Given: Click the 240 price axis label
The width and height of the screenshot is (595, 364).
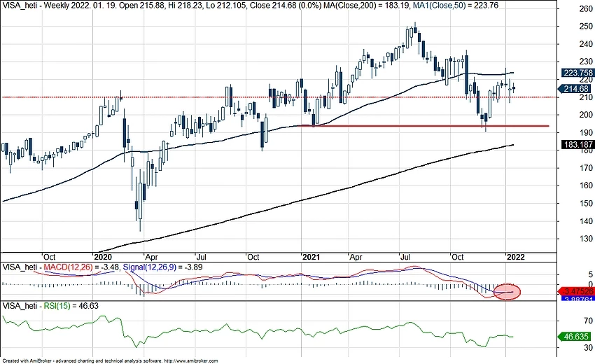Looking at the screenshot, I should tap(586, 44).
